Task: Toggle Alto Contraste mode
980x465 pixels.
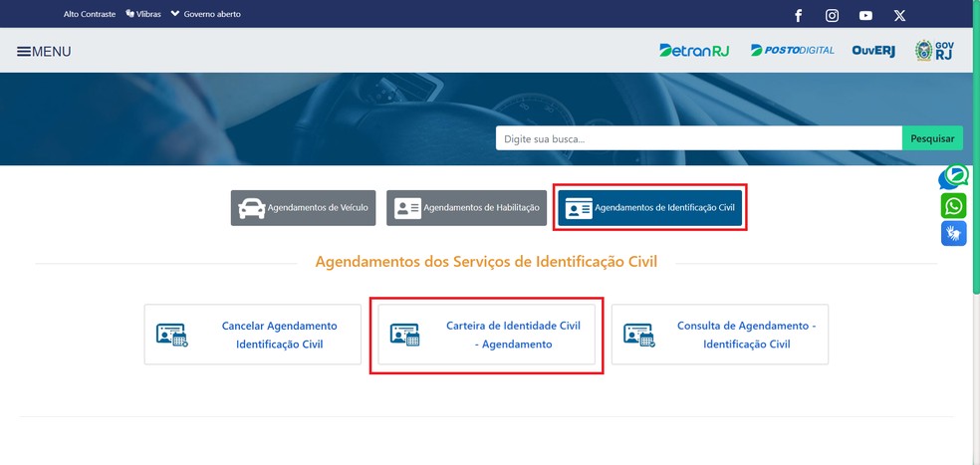Action: [90, 14]
